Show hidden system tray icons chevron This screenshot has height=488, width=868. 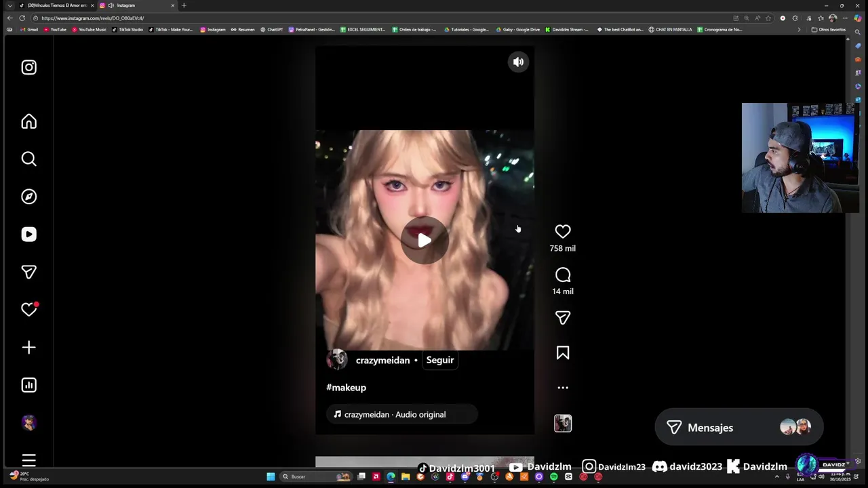click(777, 476)
